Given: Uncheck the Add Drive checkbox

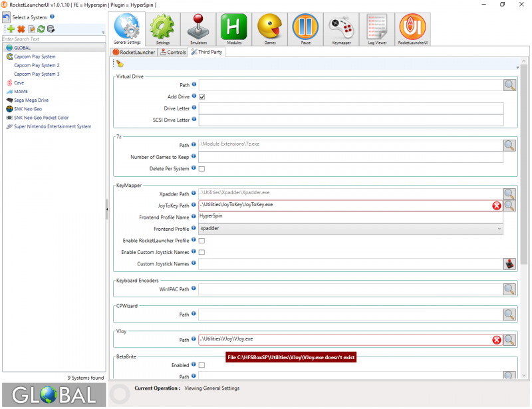Looking at the screenshot, I should tap(202, 96).
